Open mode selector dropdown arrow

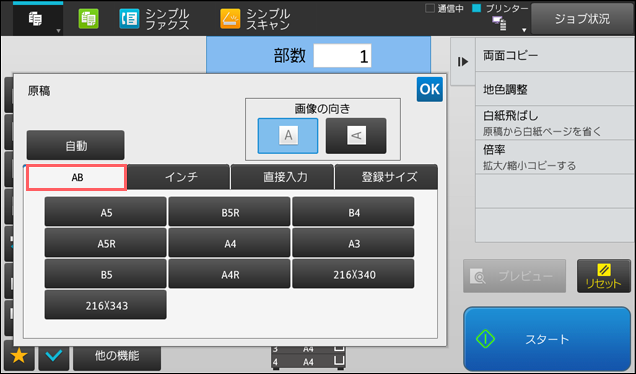58,31
